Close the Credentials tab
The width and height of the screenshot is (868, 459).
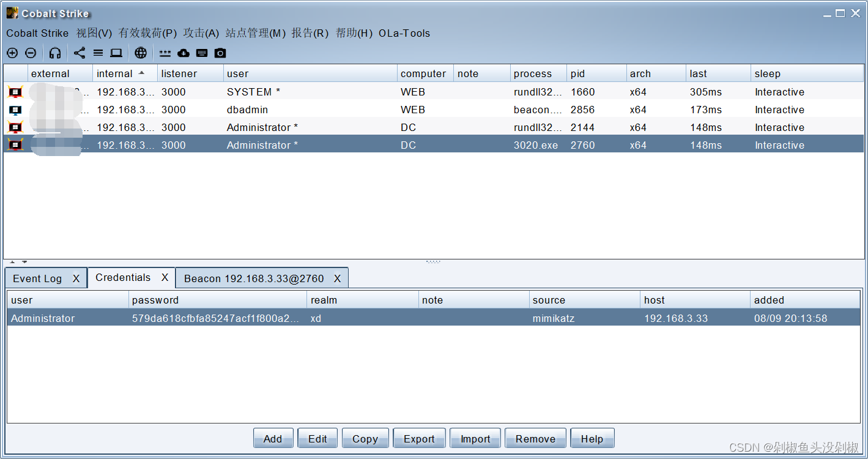click(165, 277)
